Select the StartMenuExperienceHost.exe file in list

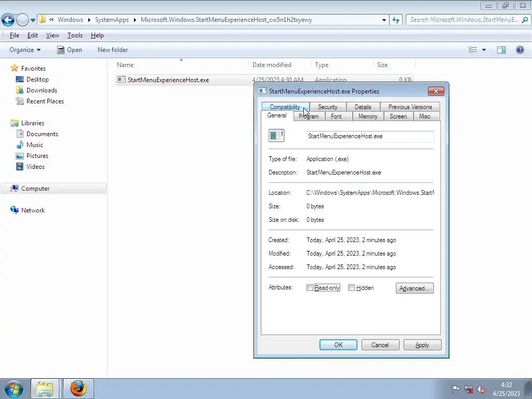point(168,80)
